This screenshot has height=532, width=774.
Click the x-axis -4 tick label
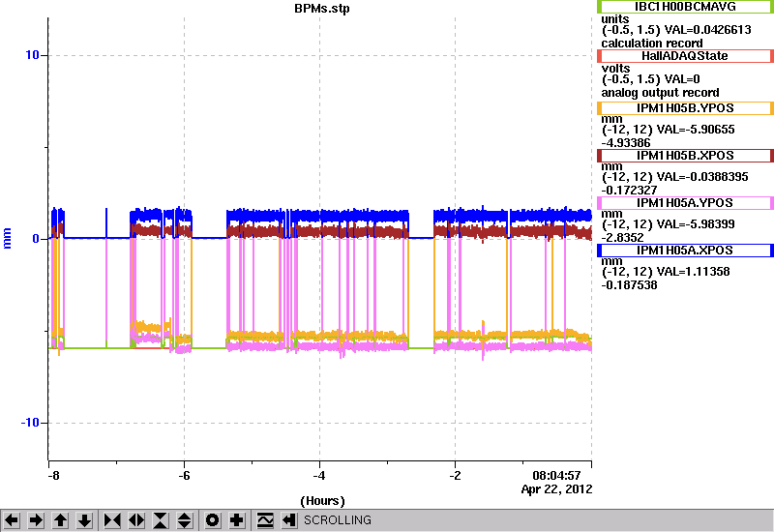click(x=319, y=476)
